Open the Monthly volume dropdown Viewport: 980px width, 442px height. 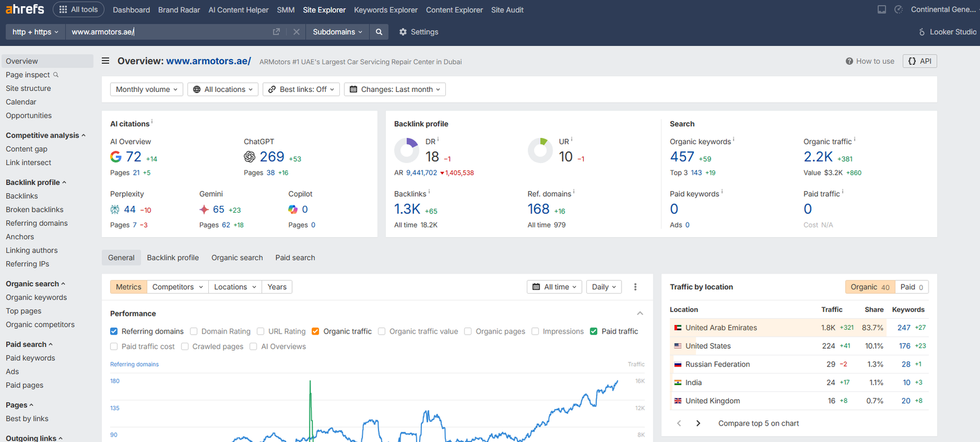(146, 90)
